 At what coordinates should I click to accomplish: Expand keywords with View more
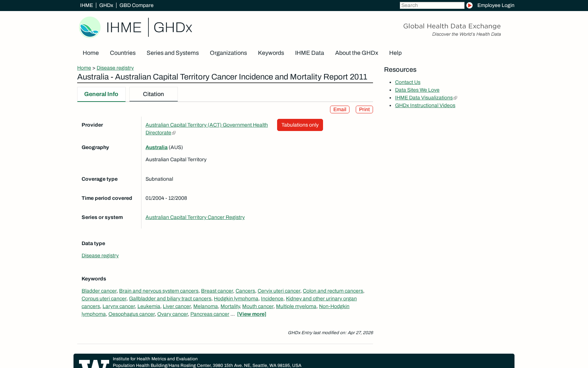pyautogui.click(x=252, y=314)
